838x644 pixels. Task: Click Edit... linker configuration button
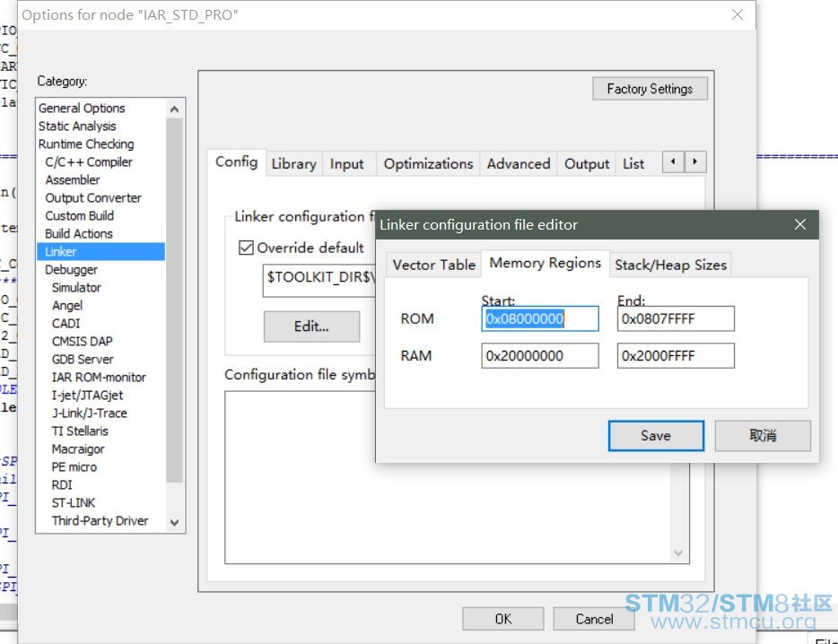pos(311,326)
